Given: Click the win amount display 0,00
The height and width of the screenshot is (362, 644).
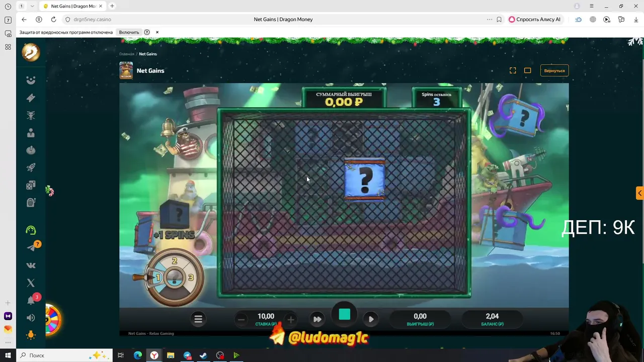Looking at the screenshot, I should tap(420, 316).
